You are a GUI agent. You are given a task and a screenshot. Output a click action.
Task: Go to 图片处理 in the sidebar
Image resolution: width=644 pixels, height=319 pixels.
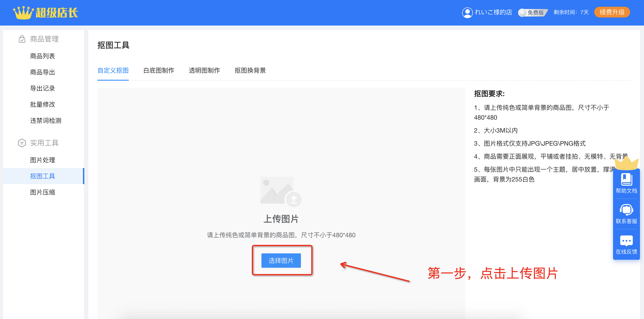tap(43, 160)
